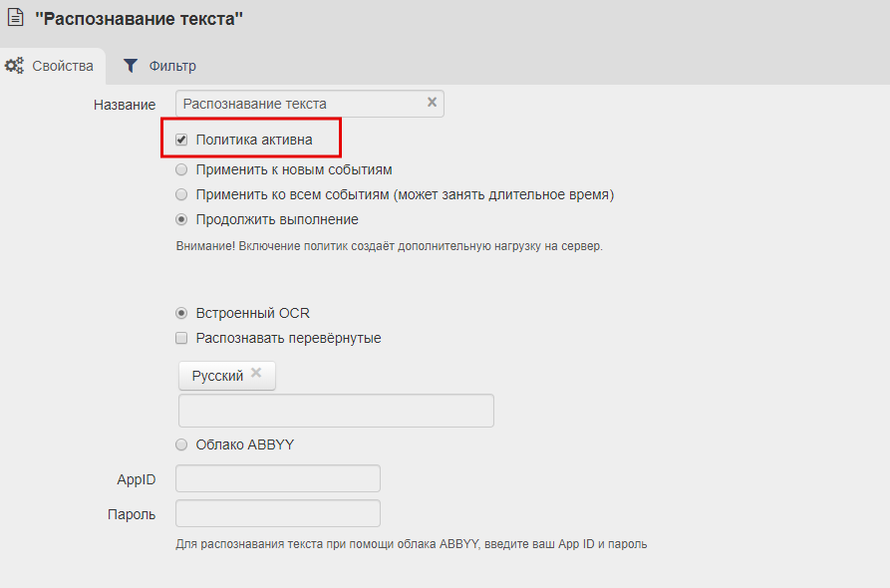Uncheck the Политика активна checkbox
Image resolution: width=890 pixels, height=588 pixels.
tap(181, 140)
